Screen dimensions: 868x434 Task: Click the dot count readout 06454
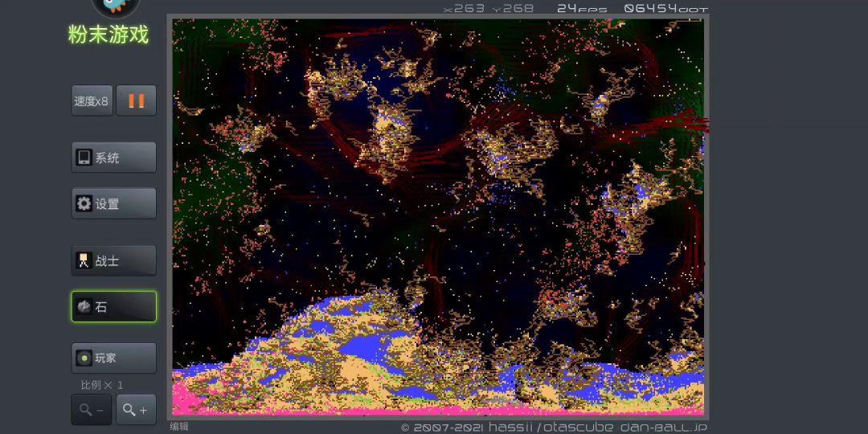tap(665, 9)
